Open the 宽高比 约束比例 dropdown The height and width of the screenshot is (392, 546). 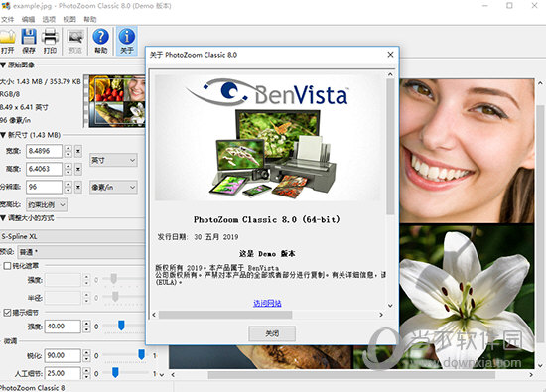pyautogui.click(x=47, y=205)
